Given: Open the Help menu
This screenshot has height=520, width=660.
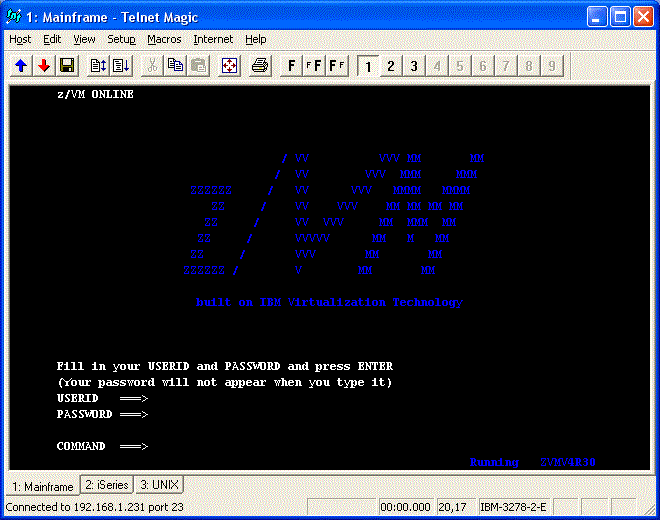Looking at the screenshot, I should coord(255,40).
